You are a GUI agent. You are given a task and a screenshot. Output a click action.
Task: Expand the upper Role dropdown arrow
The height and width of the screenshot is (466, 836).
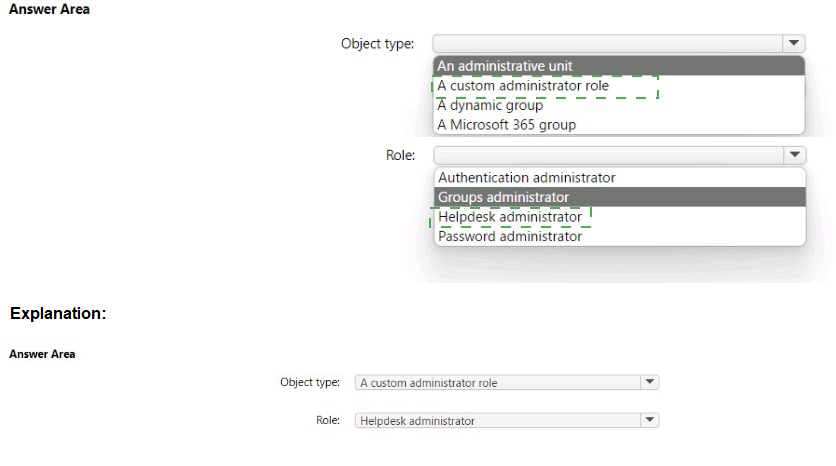tap(794, 155)
